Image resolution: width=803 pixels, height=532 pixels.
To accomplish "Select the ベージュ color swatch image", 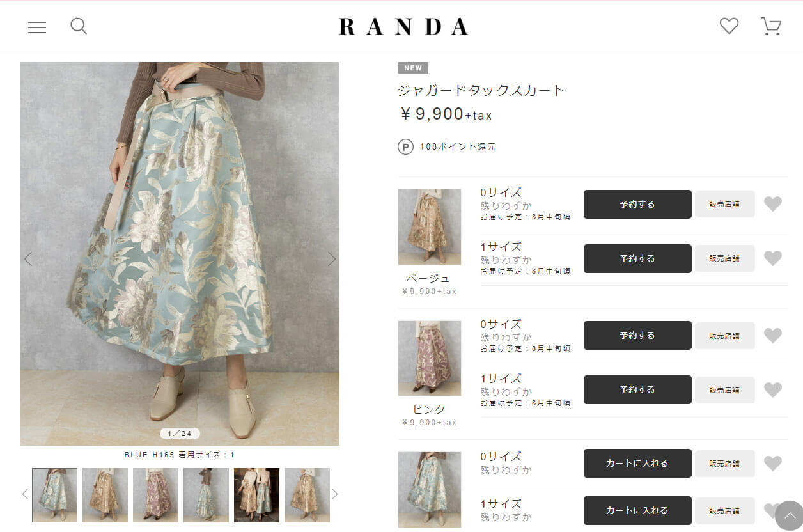I will [430, 226].
